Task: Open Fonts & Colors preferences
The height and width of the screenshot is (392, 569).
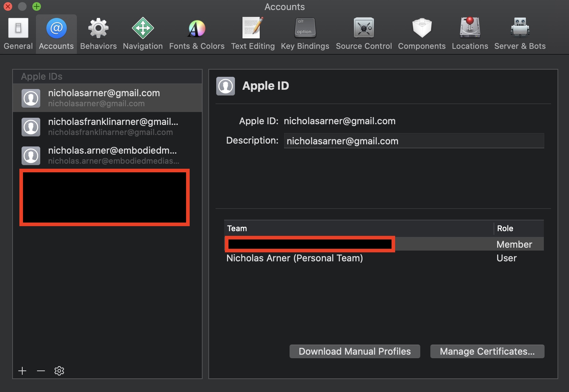Action: click(197, 34)
